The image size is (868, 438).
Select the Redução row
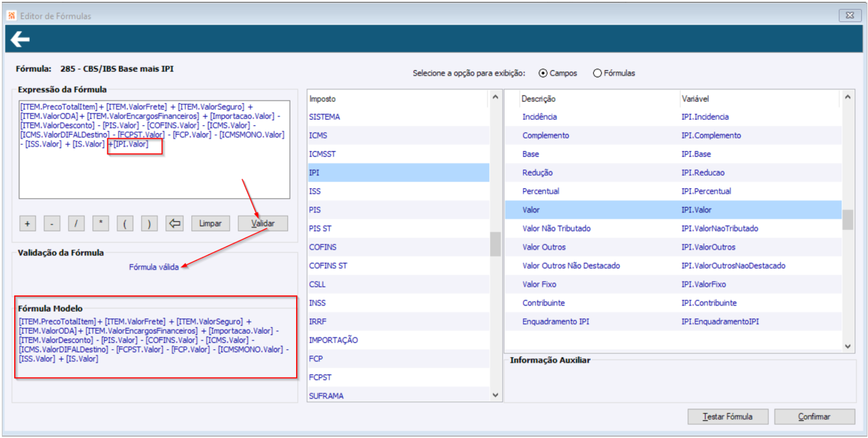click(x=674, y=173)
